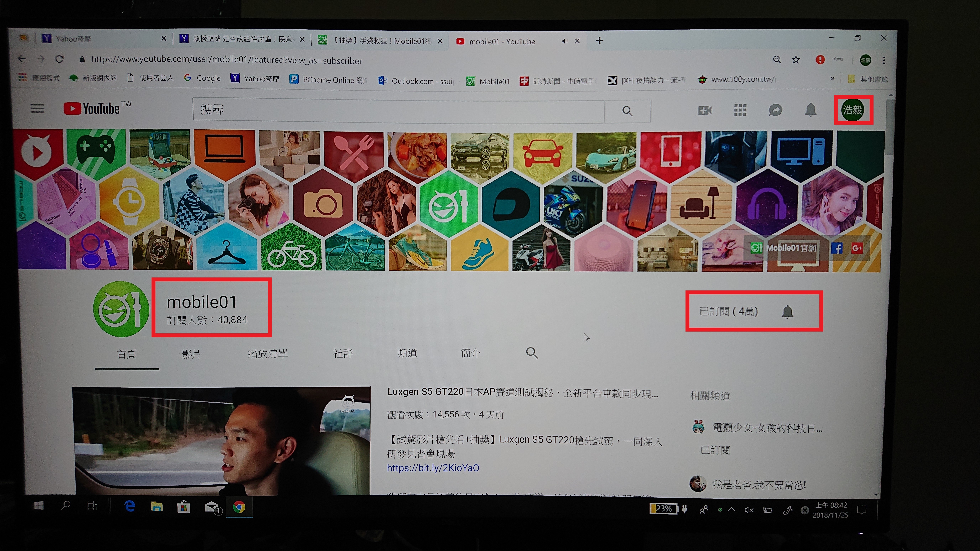Viewport: 980px width, 551px height.
Task: Open the Google+ icon on the channel banner
Action: point(857,248)
